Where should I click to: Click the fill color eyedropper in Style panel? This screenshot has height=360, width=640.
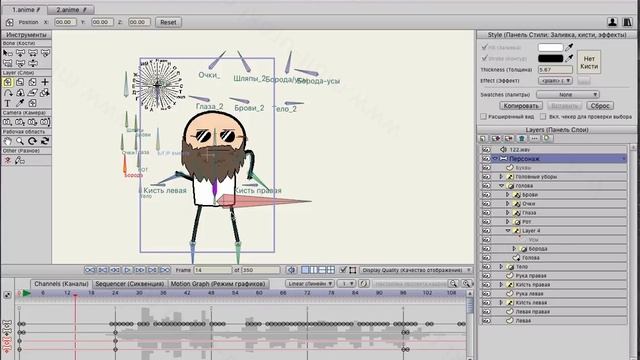click(569, 47)
